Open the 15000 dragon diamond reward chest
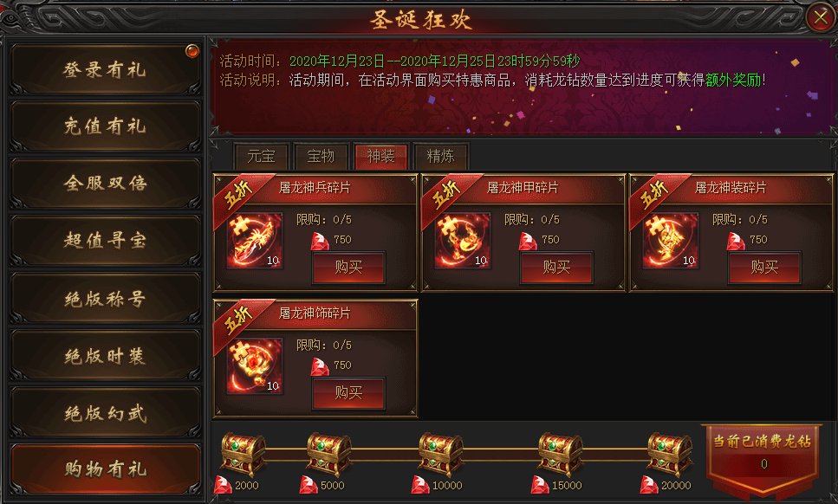Image resolution: width=838 pixels, height=504 pixels. 560,454
